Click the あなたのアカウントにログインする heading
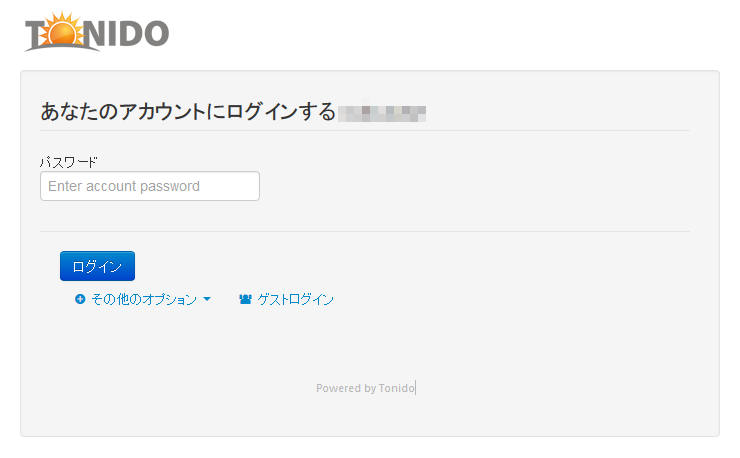The image size is (740, 458). pos(188,112)
